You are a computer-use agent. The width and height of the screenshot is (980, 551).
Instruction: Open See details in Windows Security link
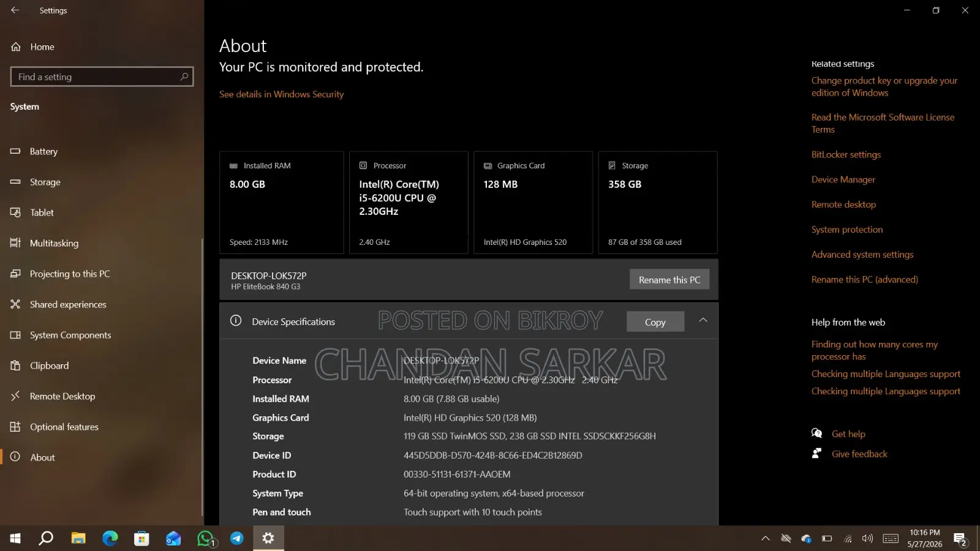(x=282, y=94)
